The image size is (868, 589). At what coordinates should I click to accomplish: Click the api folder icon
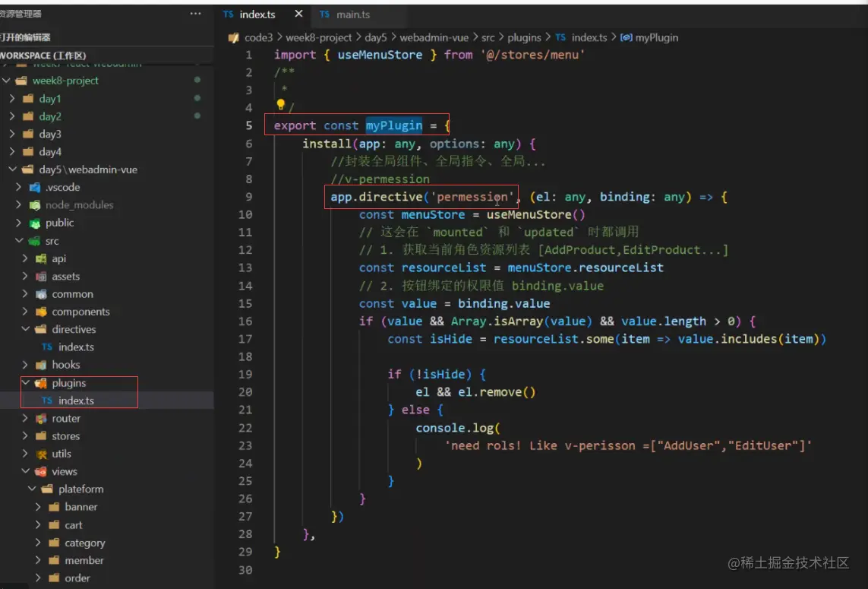41,258
